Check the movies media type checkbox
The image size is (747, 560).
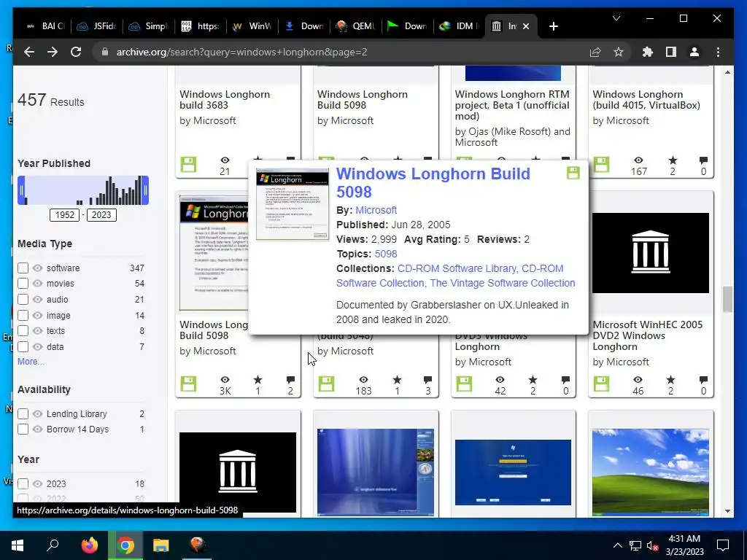tap(23, 284)
